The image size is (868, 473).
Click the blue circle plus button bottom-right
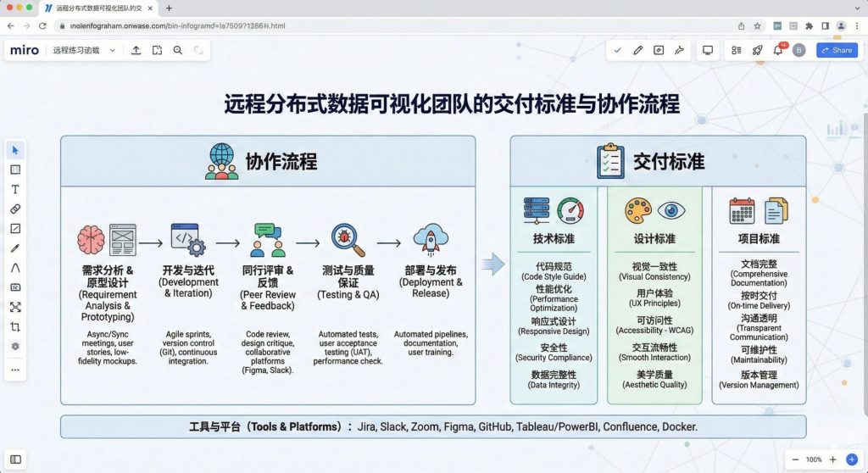(852, 459)
